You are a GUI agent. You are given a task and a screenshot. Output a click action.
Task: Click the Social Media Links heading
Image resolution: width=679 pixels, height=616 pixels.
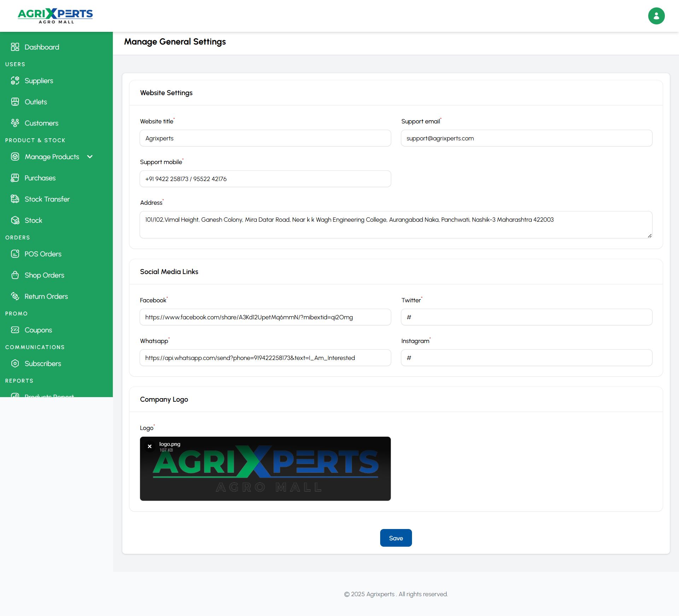click(169, 272)
